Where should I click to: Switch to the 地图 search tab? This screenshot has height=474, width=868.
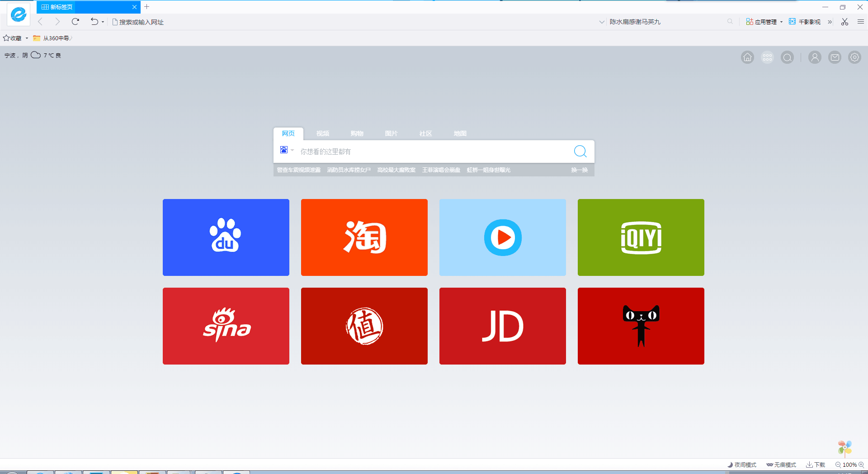click(x=460, y=133)
